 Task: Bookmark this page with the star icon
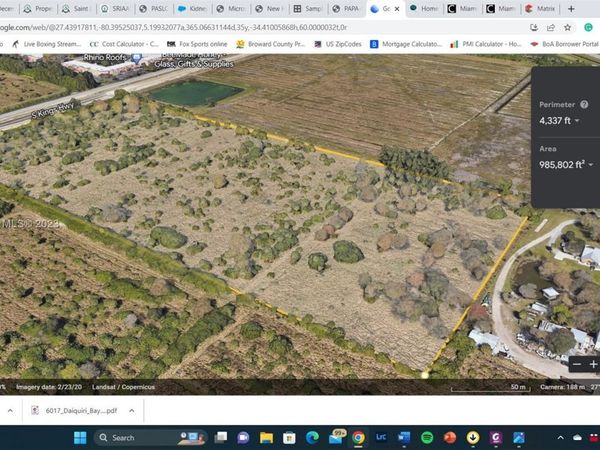tap(567, 28)
